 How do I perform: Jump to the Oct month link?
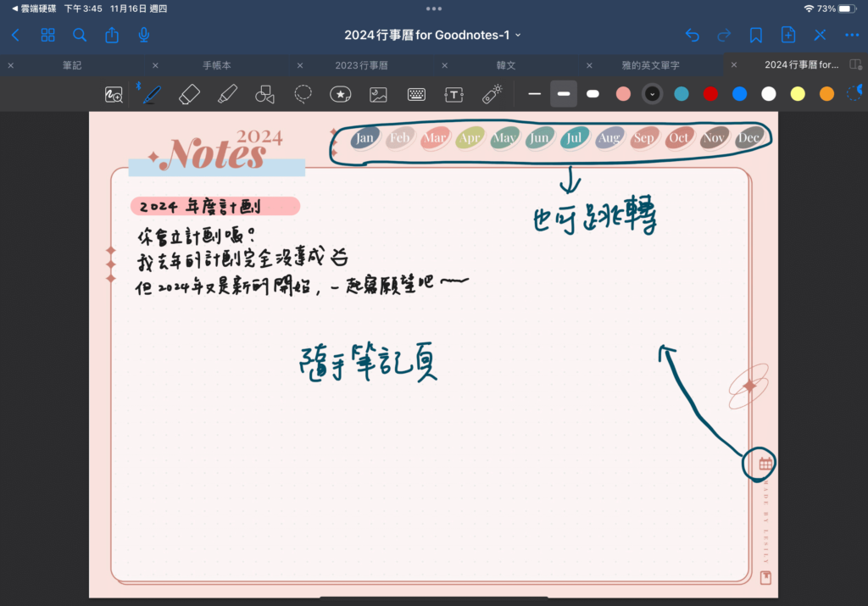tap(679, 137)
